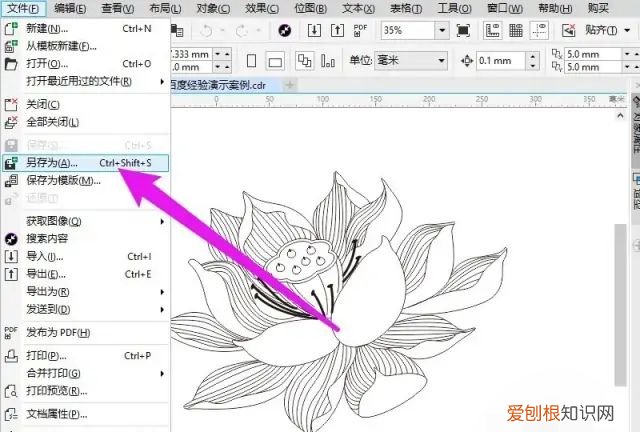This screenshot has height=432, width=640.
Task: Open the 文件 menu
Action: (23, 8)
